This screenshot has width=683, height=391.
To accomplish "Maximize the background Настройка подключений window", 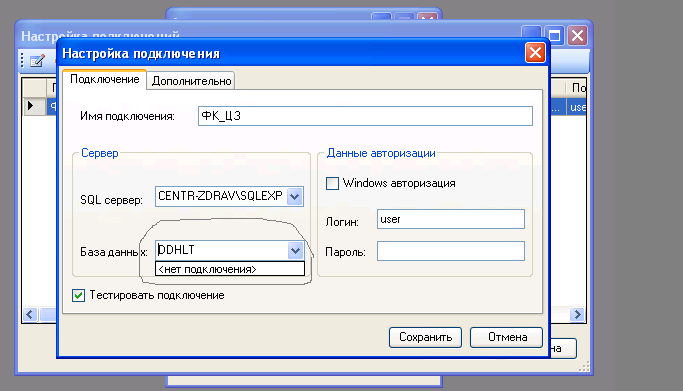I will [555, 35].
